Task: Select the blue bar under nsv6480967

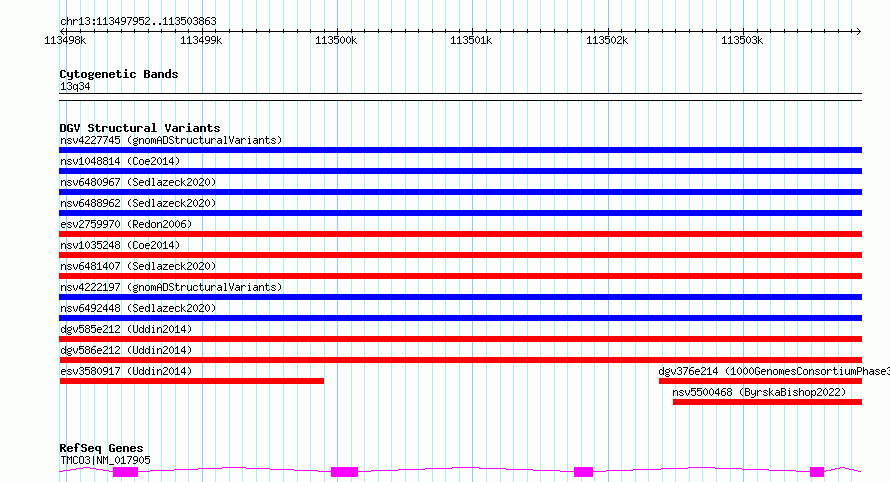Action: coord(460,192)
